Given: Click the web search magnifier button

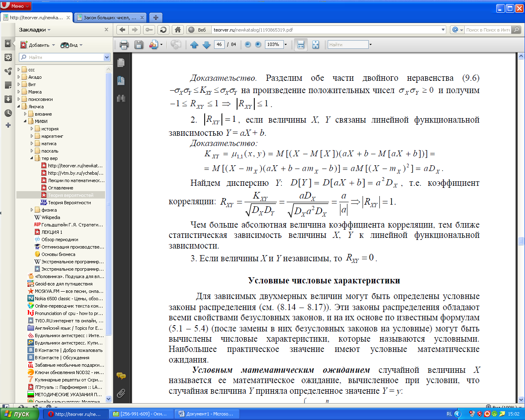Looking at the screenshot, I should pos(516,30).
